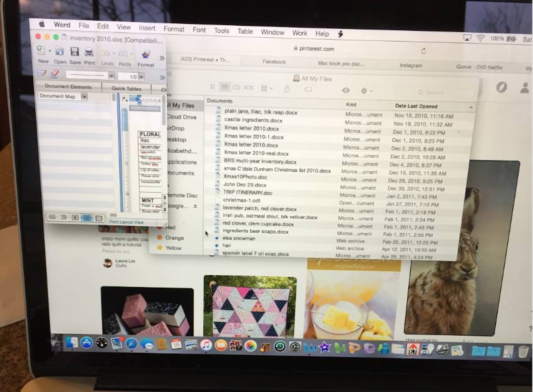The width and height of the screenshot is (533, 392).
Task: Switch Word to Print Layout view button
Action: 87,218
